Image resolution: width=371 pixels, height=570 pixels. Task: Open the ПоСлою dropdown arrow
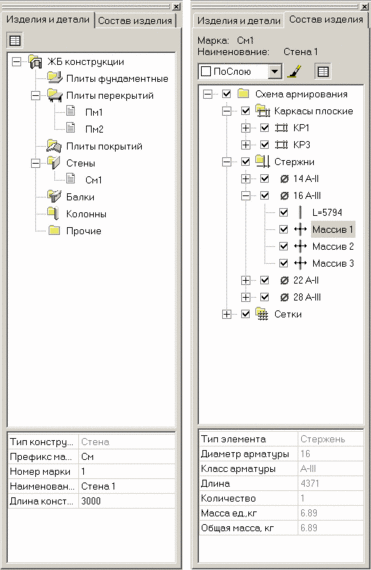[x=275, y=71]
